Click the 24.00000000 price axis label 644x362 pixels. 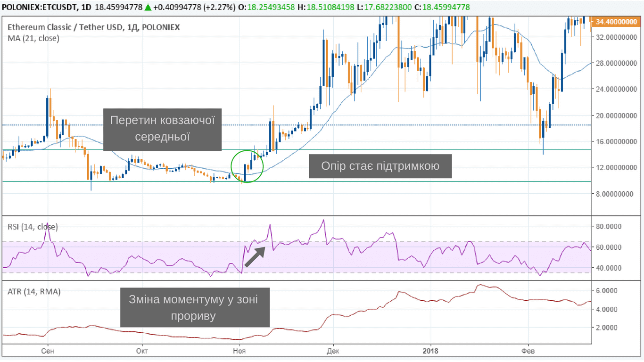pos(617,89)
